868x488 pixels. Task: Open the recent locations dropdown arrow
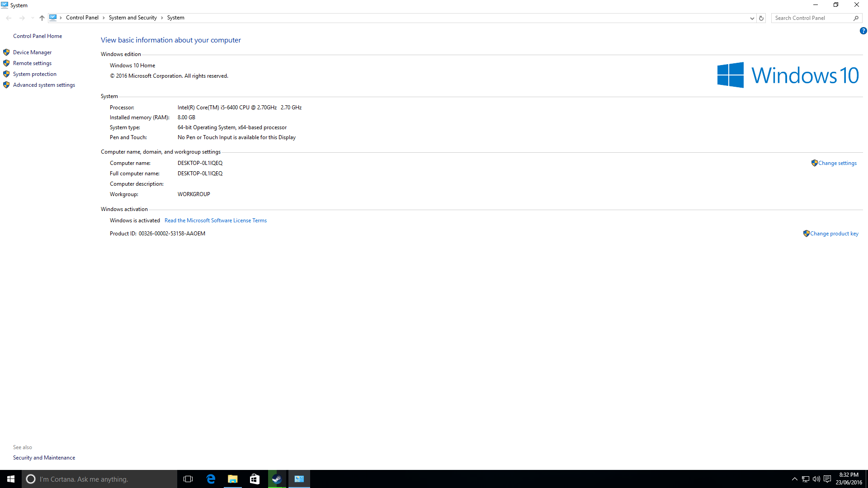pos(32,18)
